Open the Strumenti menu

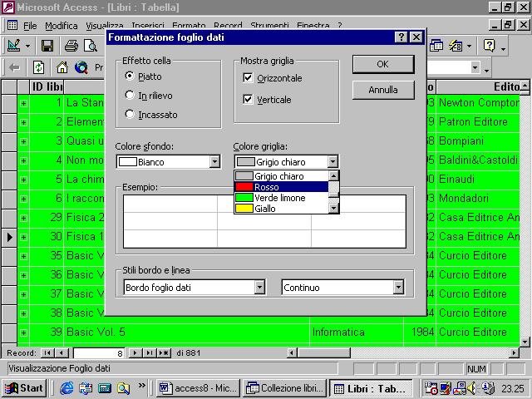click(x=269, y=26)
